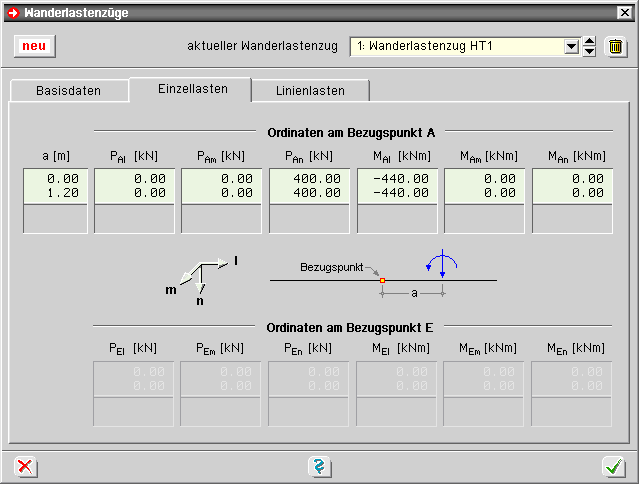Close the Wanderlastenzüge window
This screenshot has height=484, width=639.
click(625, 12)
